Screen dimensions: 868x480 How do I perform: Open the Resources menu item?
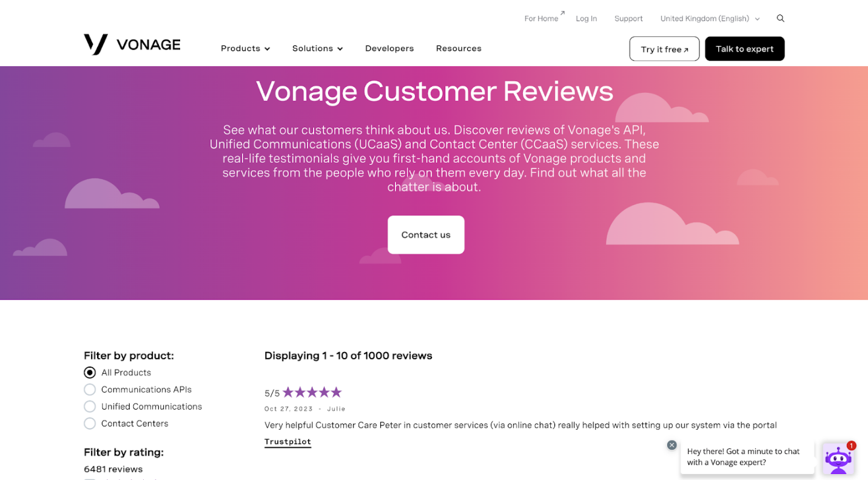point(459,49)
